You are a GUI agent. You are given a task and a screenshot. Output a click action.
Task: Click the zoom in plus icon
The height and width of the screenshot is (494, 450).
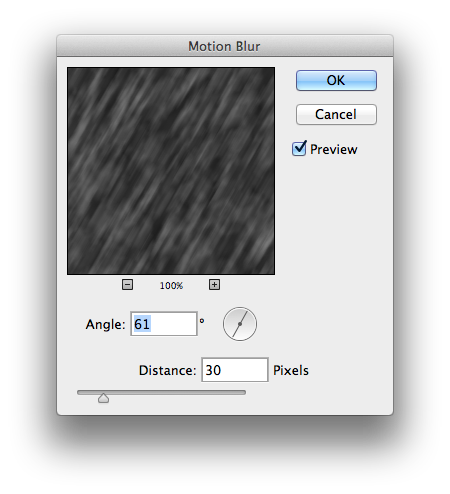point(214,285)
